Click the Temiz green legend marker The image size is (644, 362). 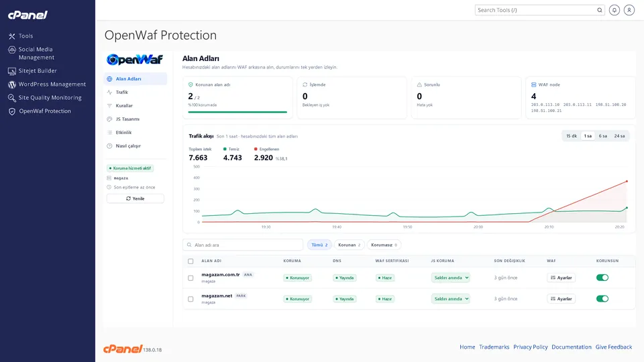[x=225, y=149]
